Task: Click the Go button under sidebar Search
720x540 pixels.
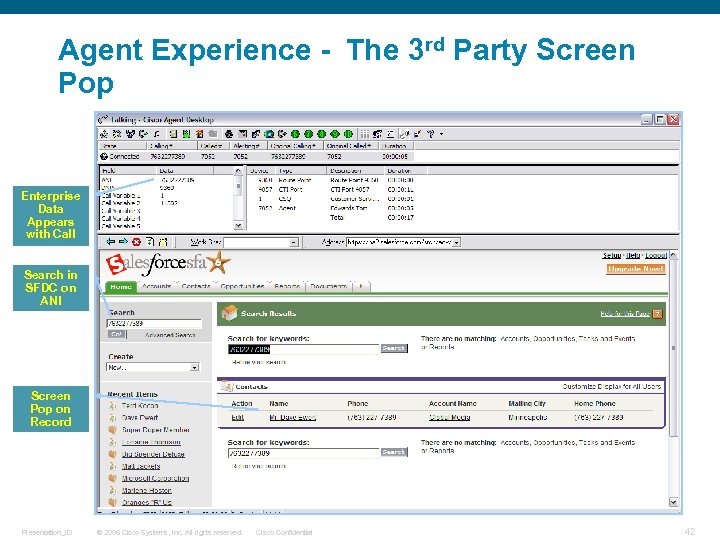Action: [117, 334]
